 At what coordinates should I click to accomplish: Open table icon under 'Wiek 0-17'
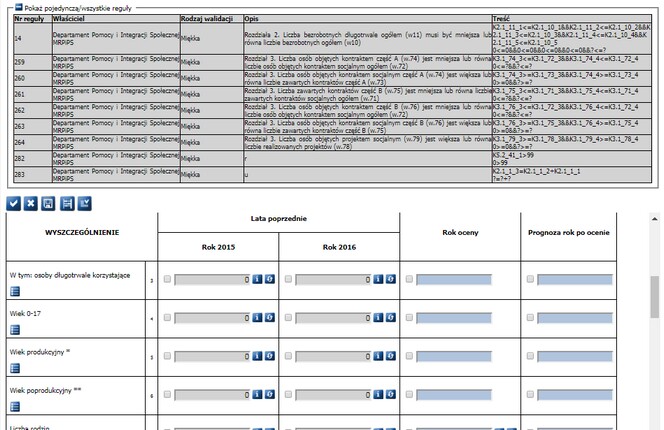pos(15,330)
